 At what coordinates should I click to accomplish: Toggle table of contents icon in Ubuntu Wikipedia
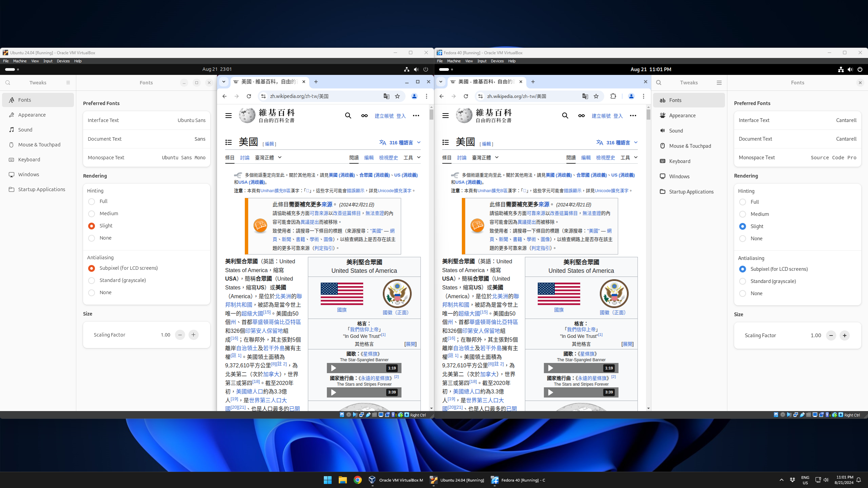tap(229, 142)
